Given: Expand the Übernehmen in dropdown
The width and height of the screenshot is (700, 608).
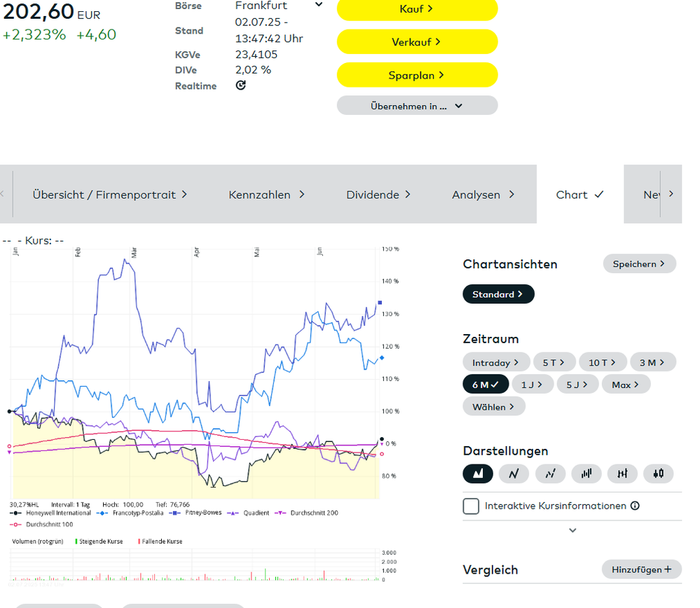Looking at the screenshot, I should (x=417, y=106).
